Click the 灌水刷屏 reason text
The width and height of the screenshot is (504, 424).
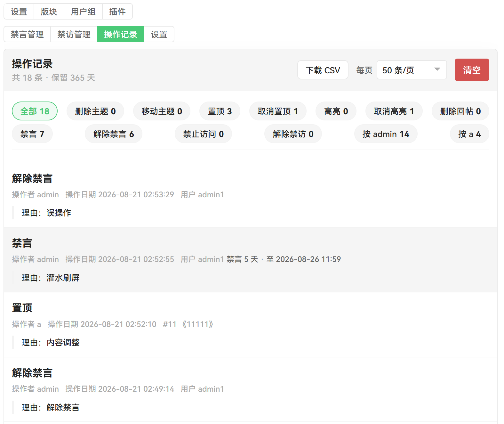tap(63, 278)
